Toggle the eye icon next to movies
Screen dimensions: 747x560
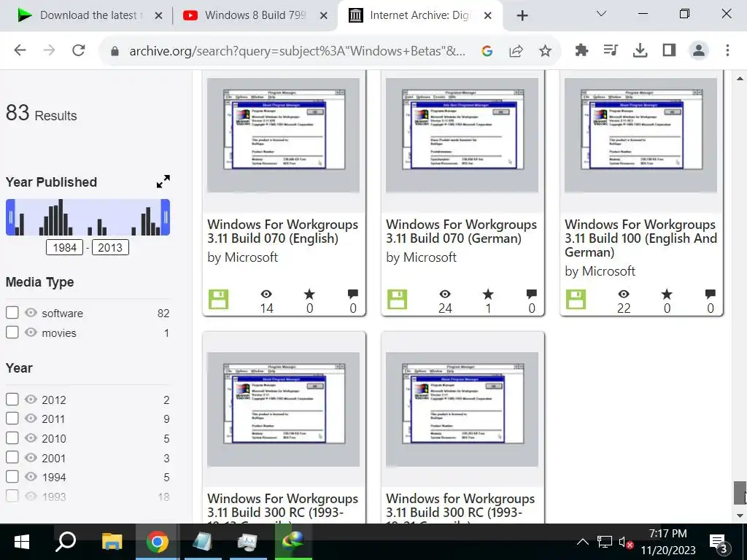pyautogui.click(x=31, y=332)
